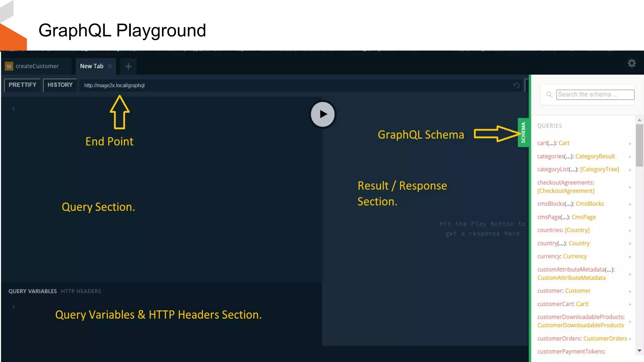This screenshot has width=644, height=362.
Task: Expand arrow beside the customer query
Action: click(630, 291)
